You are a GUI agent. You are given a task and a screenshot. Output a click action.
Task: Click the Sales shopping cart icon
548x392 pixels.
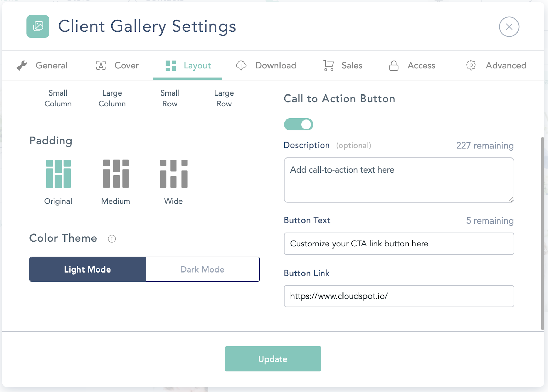(328, 65)
